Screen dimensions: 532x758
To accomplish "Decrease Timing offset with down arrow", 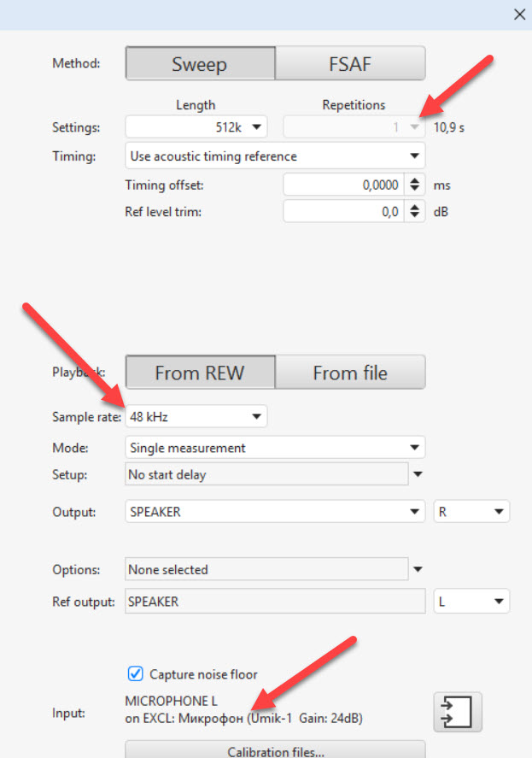I will pyautogui.click(x=414, y=190).
